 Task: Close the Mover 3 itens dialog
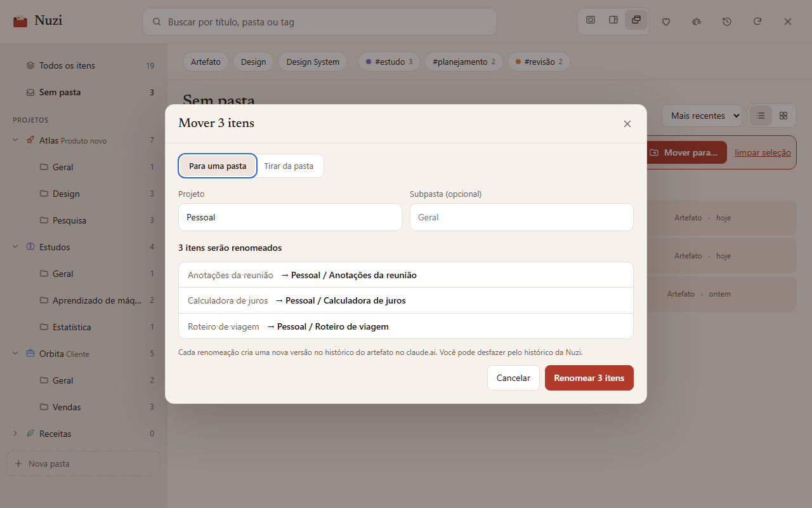[627, 124]
